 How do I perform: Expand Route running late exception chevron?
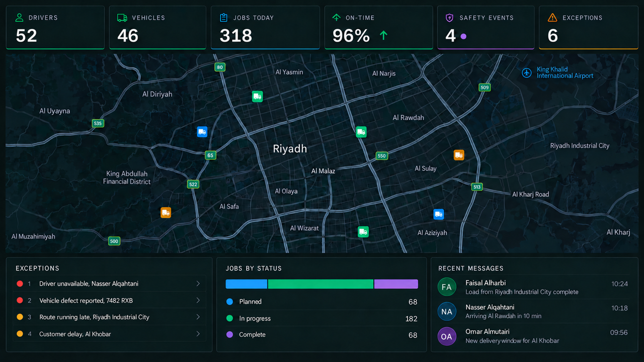(198, 317)
